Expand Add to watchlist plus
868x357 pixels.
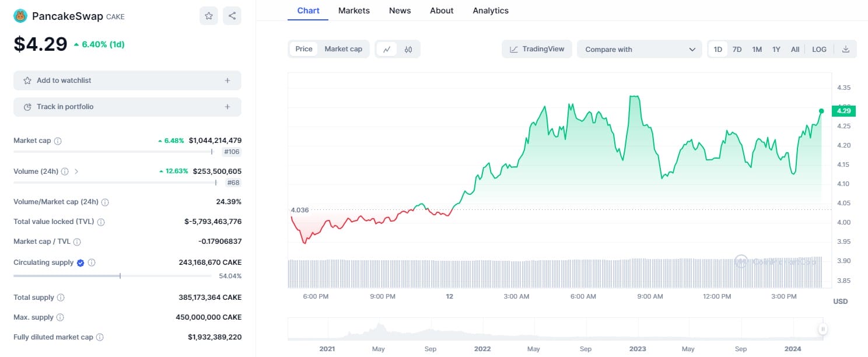(228, 80)
